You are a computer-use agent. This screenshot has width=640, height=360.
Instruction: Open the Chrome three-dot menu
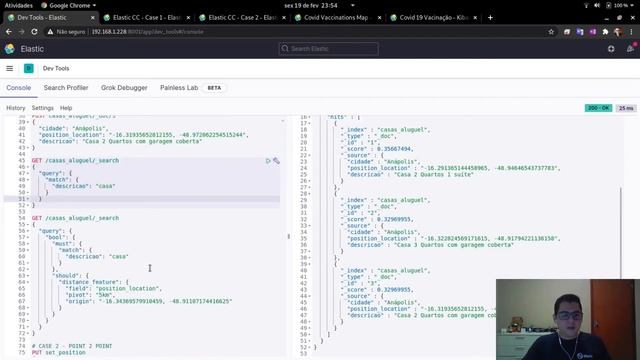[631, 32]
